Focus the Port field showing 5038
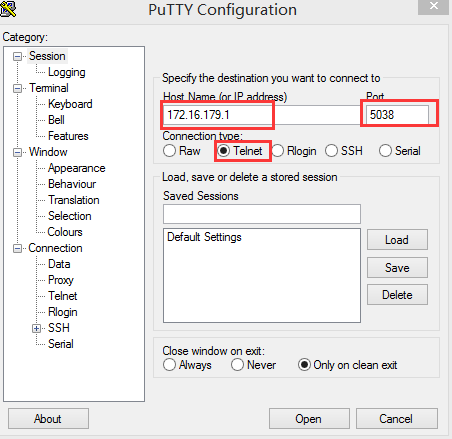Image resolution: width=452 pixels, height=439 pixels. (x=397, y=115)
